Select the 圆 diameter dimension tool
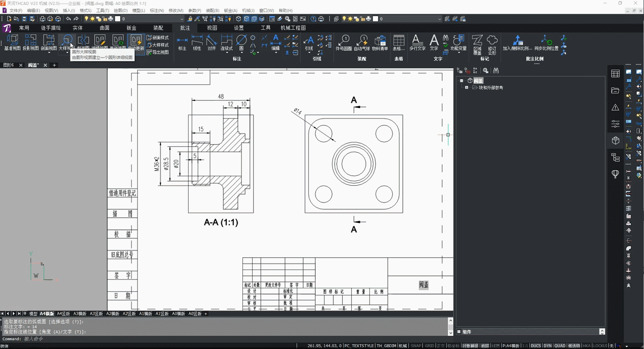The image size is (644, 349). 242,43
